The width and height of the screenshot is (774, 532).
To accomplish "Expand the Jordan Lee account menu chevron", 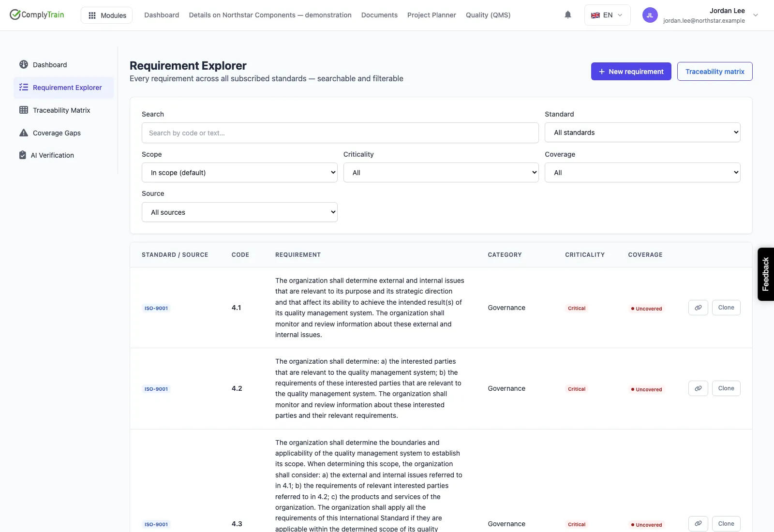I will 756,15.
